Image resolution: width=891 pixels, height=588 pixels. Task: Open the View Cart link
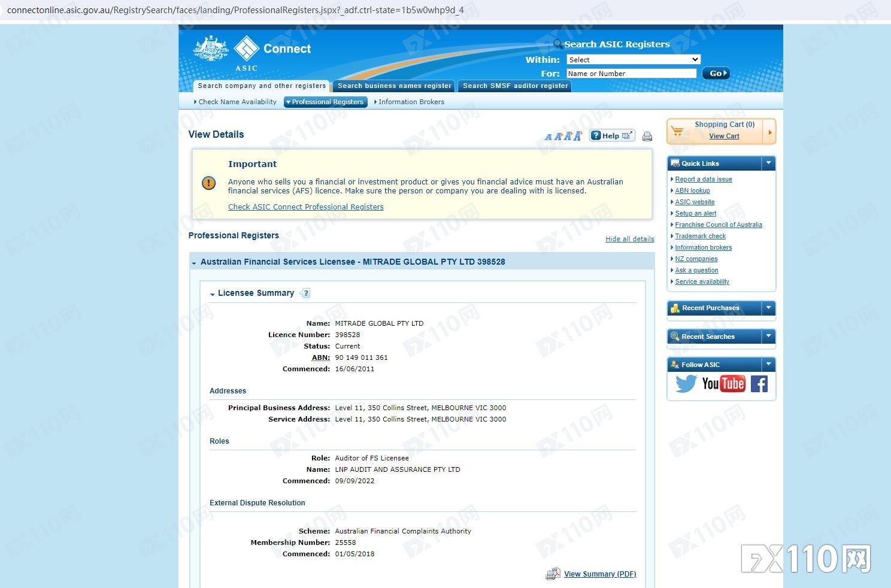[x=724, y=136]
